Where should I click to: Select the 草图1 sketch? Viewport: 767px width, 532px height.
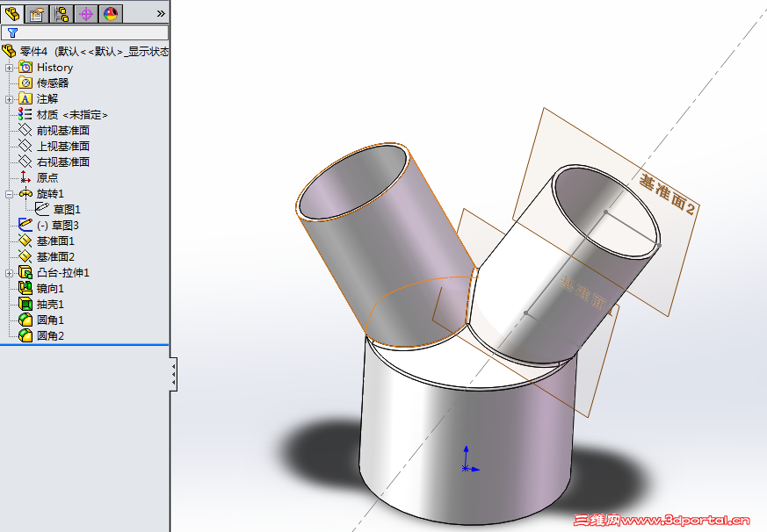pyautogui.click(x=67, y=209)
